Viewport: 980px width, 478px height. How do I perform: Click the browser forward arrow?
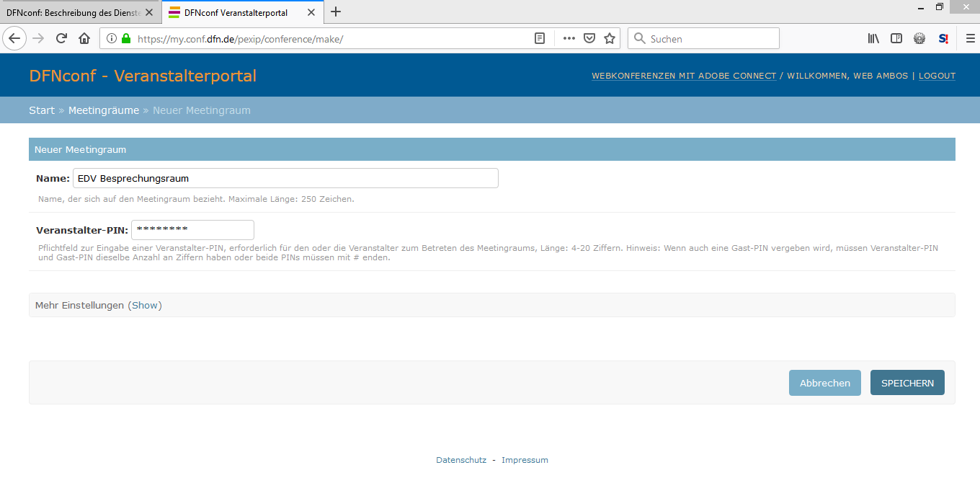[39, 39]
